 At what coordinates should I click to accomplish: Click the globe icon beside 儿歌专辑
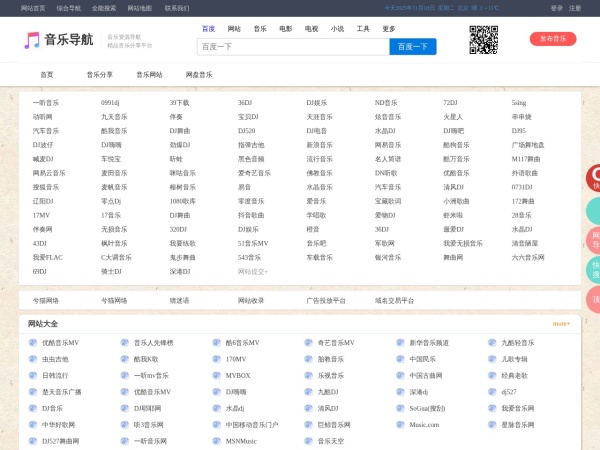pyautogui.click(x=492, y=359)
